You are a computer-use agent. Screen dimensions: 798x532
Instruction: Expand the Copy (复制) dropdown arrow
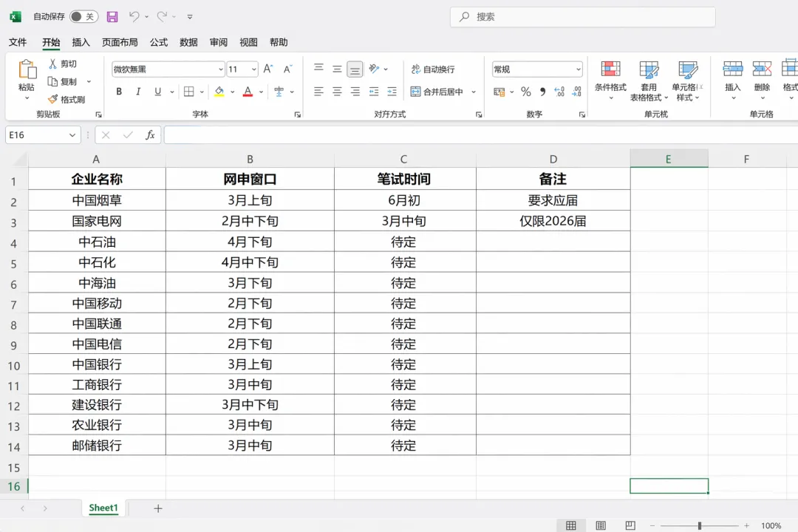pyautogui.click(x=89, y=81)
